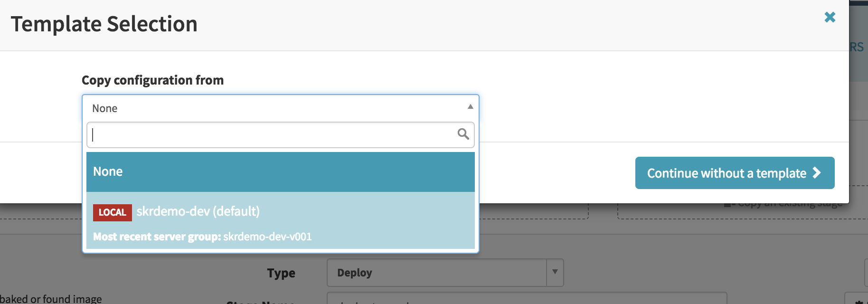The width and height of the screenshot is (868, 304).
Task: Click the magnifier search icon
Action: pyautogui.click(x=463, y=134)
